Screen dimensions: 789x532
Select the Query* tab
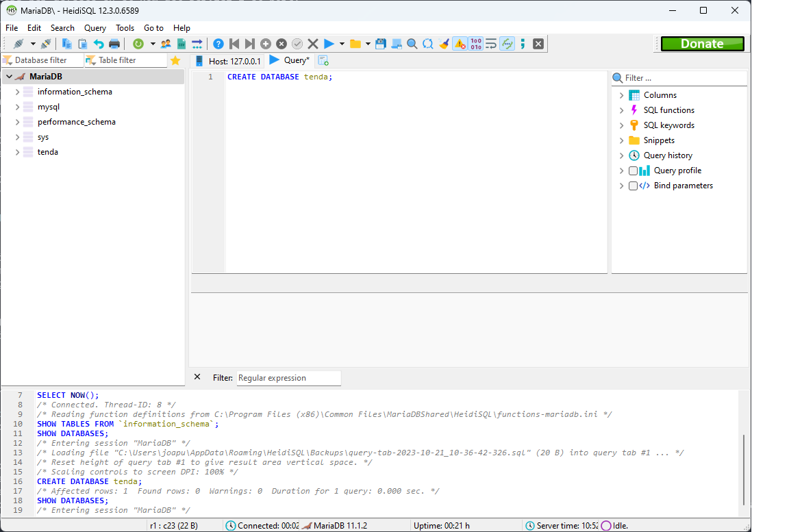pyautogui.click(x=290, y=60)
